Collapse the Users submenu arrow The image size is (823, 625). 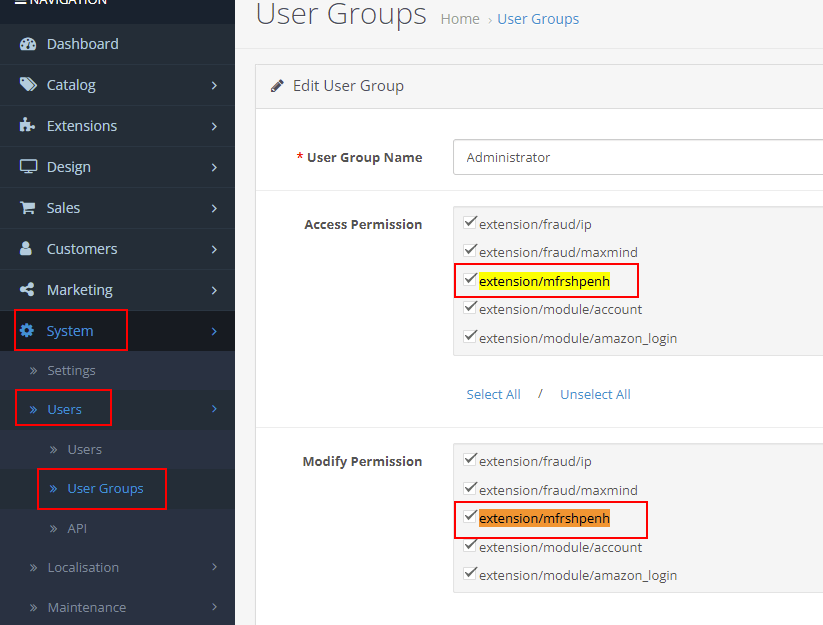coord(214,409)
